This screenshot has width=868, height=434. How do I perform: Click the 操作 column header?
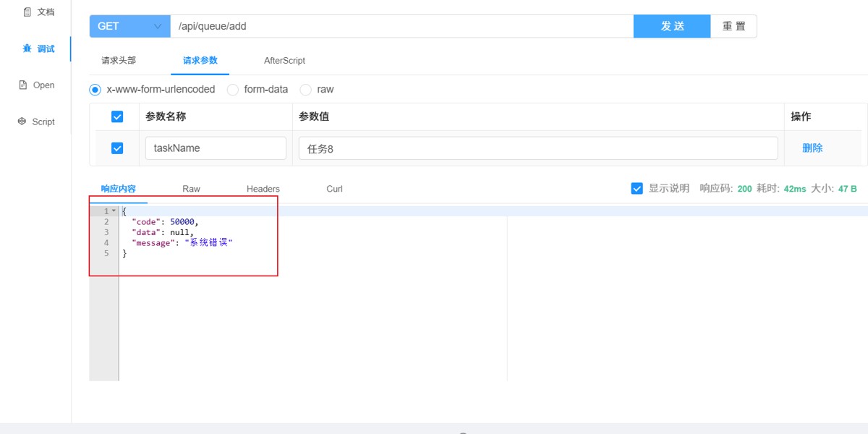[x=801, y=116]
